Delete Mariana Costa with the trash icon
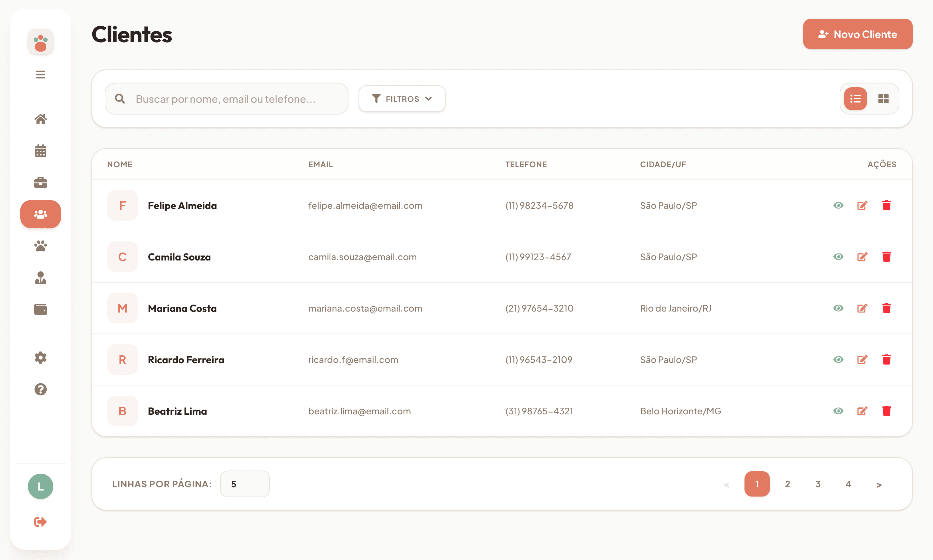Screen dimensions: 933x560 (x=887, y=308)
